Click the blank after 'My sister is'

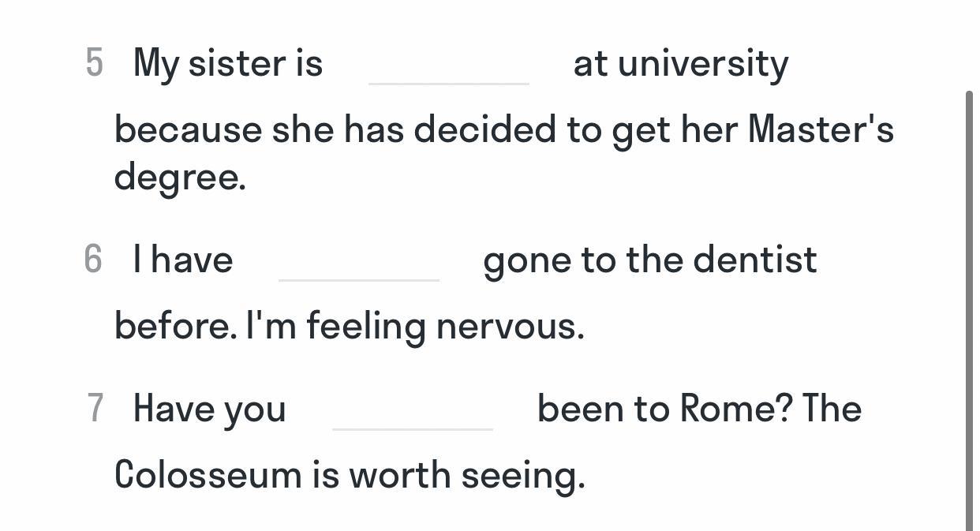click(x=448, y=65)
